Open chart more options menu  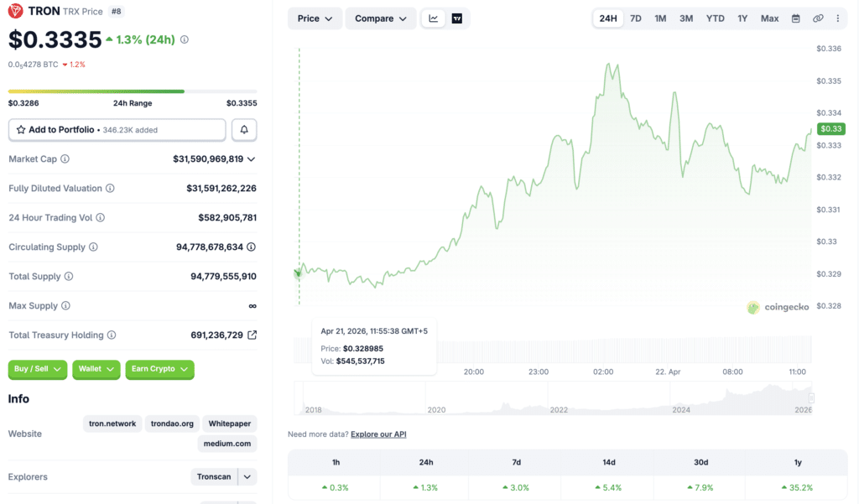pyautogui.click(x=837, y=18)
